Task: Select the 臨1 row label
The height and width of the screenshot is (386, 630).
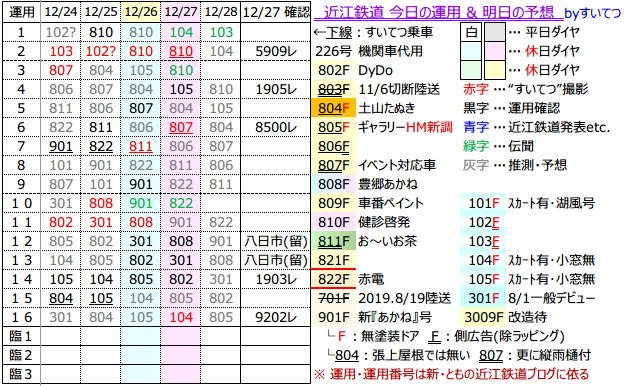Action: click(x=21, y=336)
